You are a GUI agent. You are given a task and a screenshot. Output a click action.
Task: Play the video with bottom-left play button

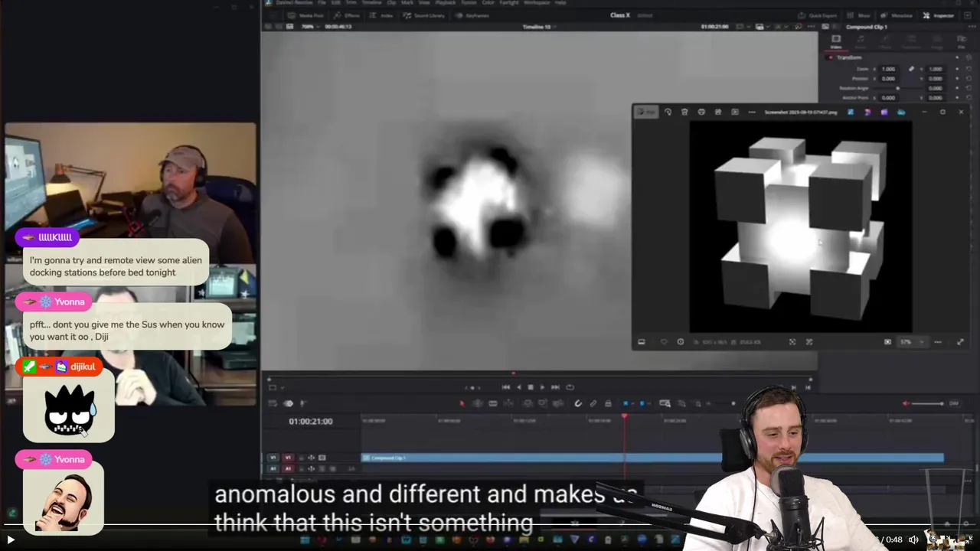(11, 540)
